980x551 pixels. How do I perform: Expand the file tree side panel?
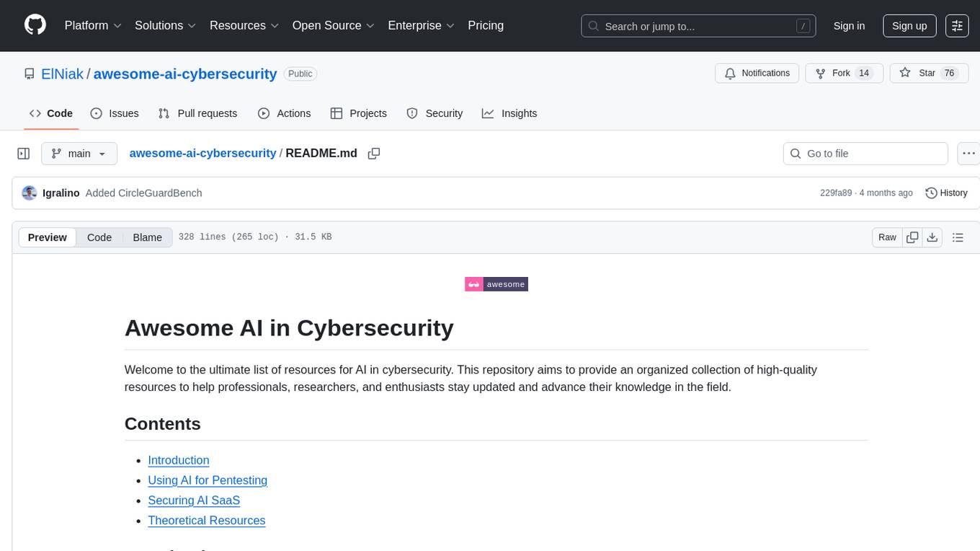coord(24,154)
